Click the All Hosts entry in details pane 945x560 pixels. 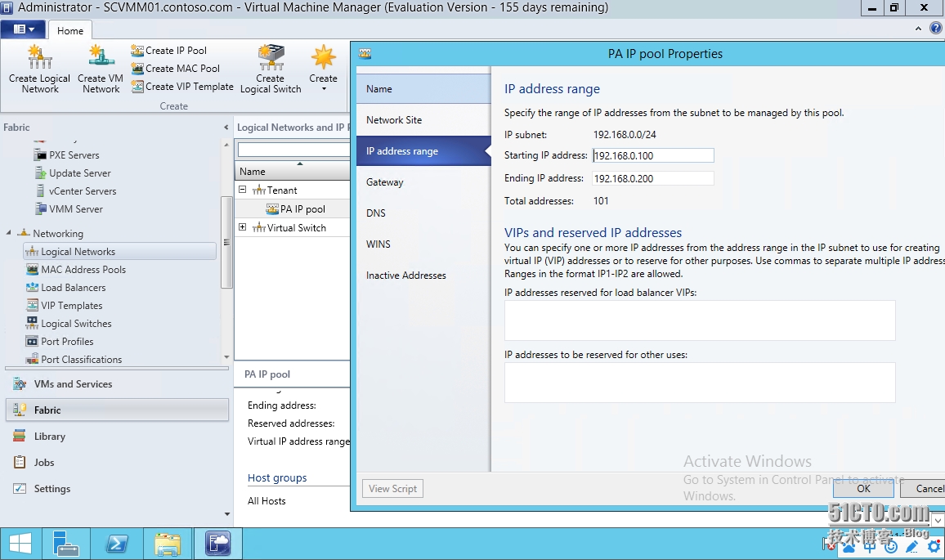point(266,501)
